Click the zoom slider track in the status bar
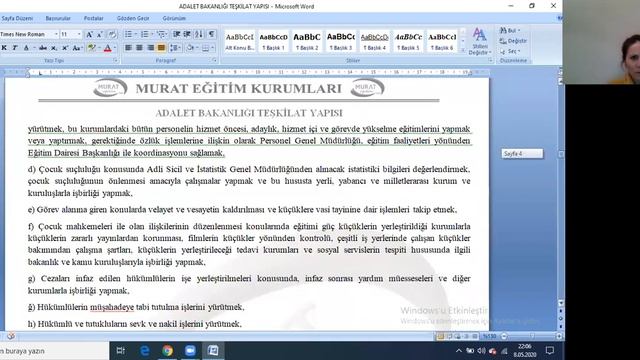The height and width of the screenshot is (360, 640). pos(531,336)
